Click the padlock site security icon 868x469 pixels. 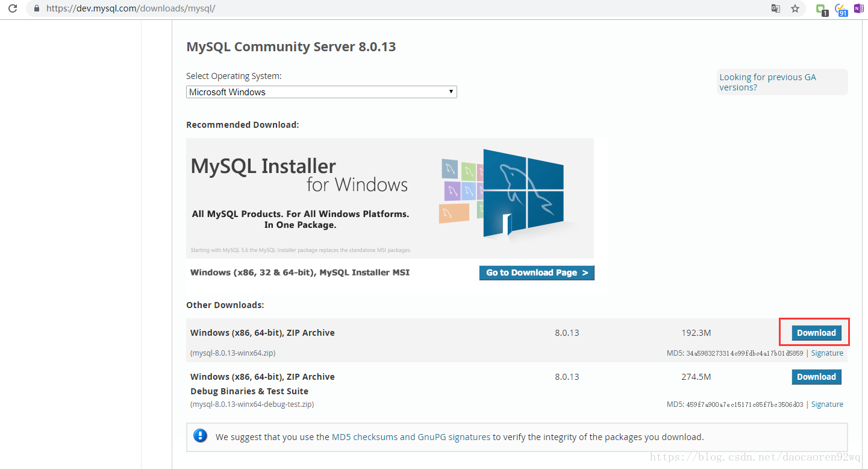pyautogui.click(x=37, y=8)
